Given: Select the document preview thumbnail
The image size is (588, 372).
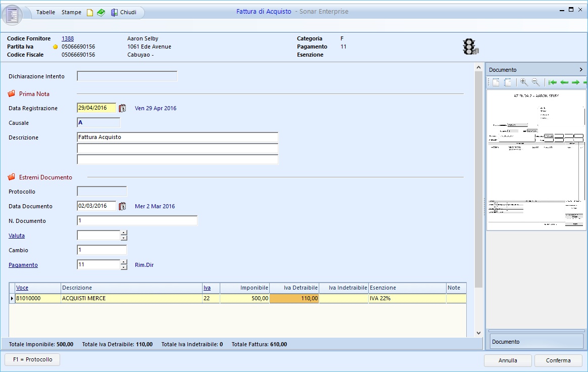Looking at the screenshot, I should point(535,160).
